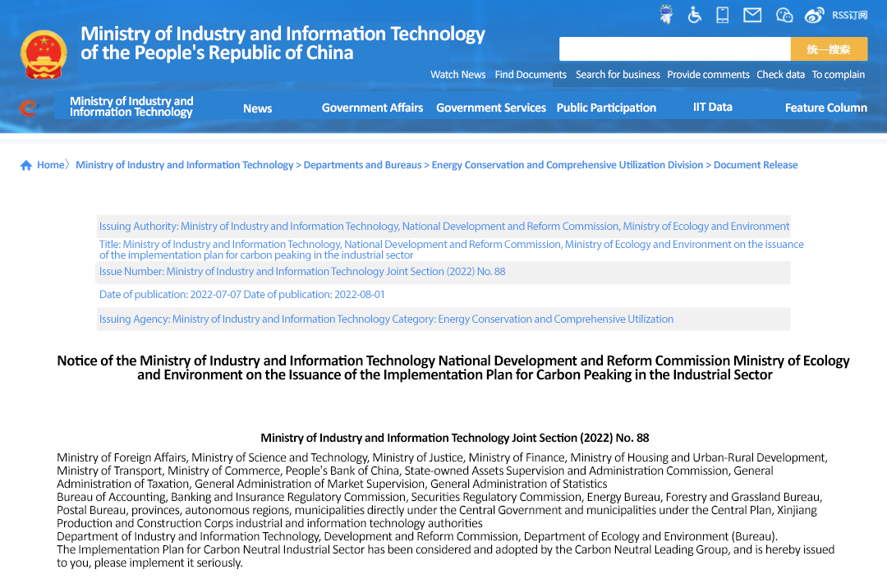Open the To complain link

click(839, 75)
